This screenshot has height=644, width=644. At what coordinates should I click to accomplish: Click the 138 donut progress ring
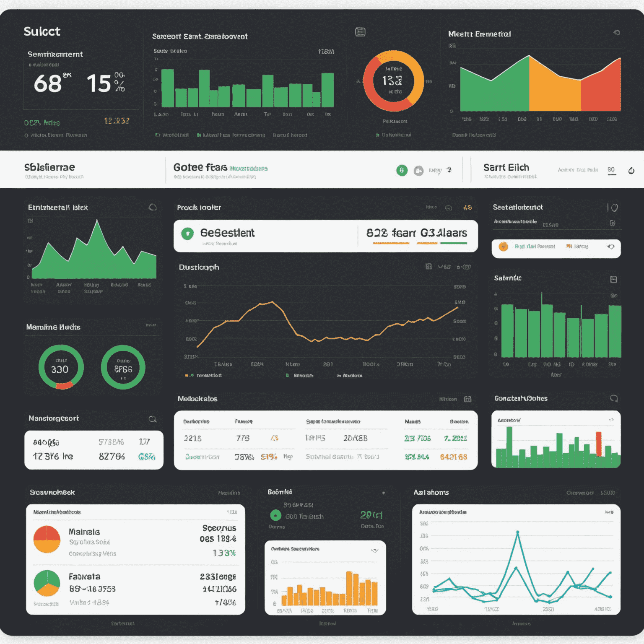[x=393, y=81]
